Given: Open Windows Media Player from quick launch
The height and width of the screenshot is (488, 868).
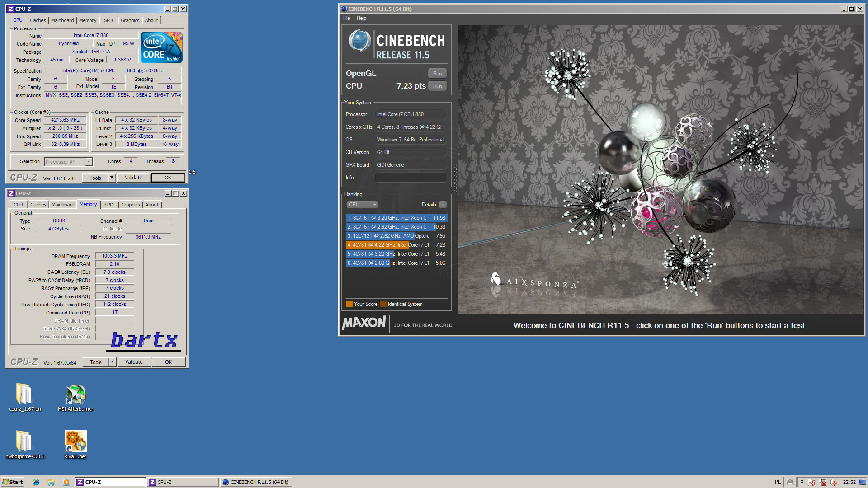Looking at the screenshot, I should [66, 482].
